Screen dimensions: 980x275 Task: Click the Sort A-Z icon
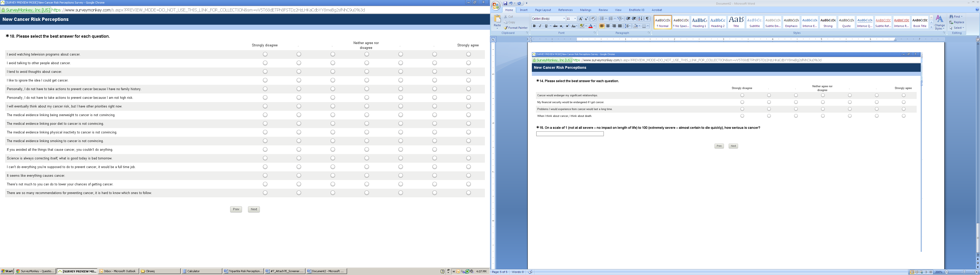tap(641, 19)
